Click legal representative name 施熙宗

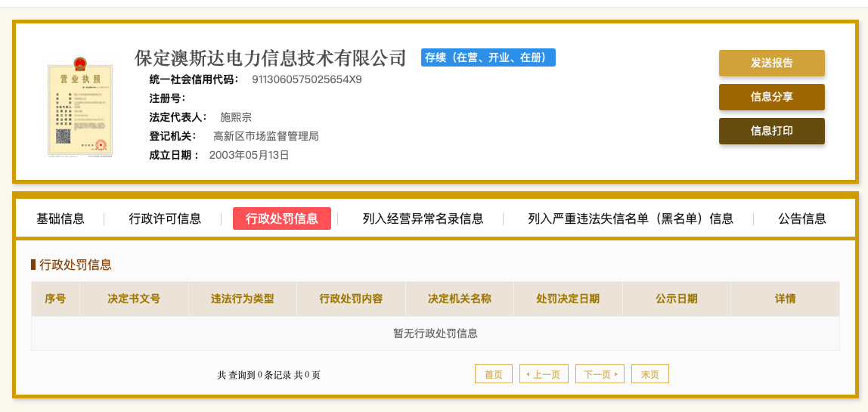tap(236, 117)
